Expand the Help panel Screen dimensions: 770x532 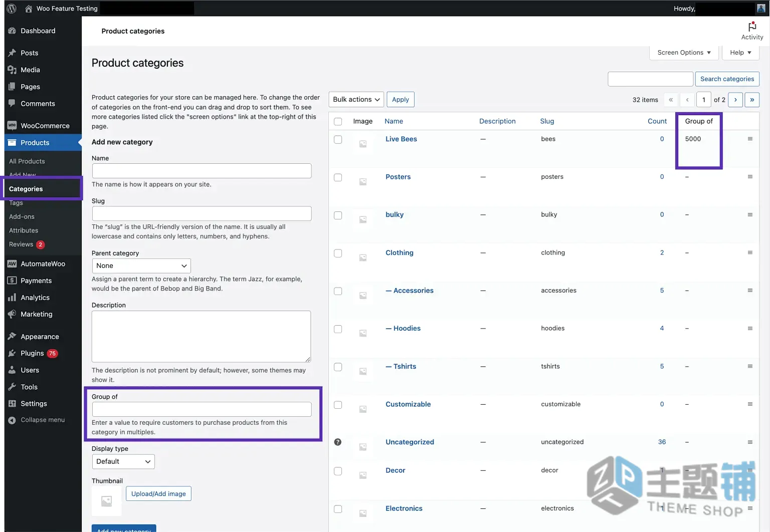pyautogui.click(x=740, y=53)
